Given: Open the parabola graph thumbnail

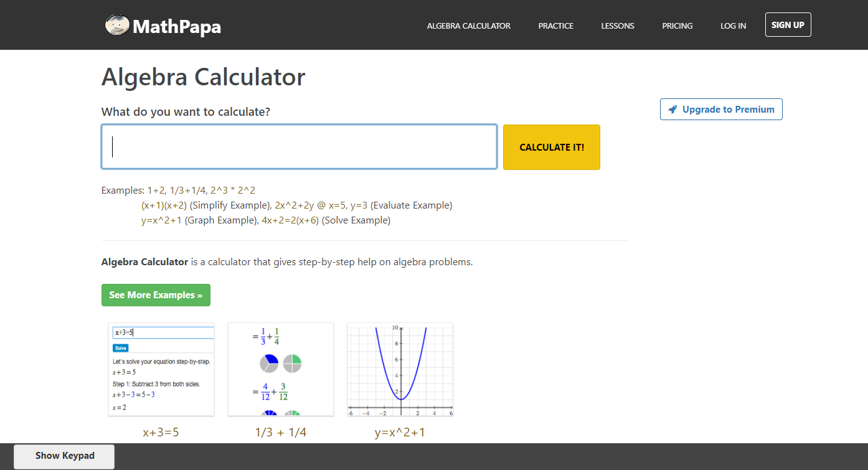Looking at the screenshot, I should point(400,369).
